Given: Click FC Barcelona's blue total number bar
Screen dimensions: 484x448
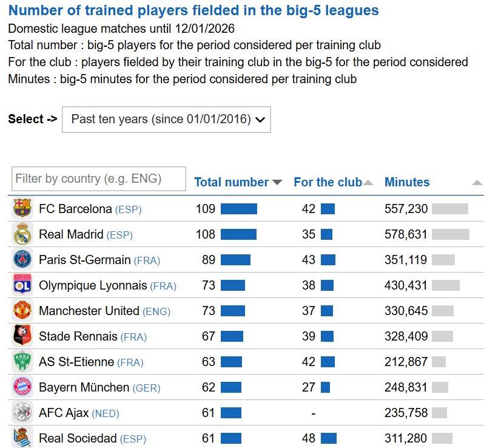Looking at the screenshot, I should (239, 209).
